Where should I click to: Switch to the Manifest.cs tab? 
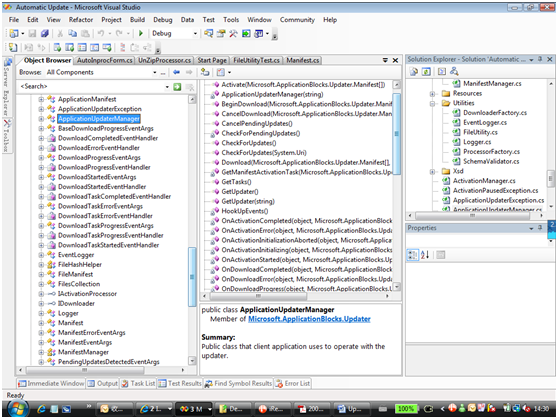(x=303, y=61)
